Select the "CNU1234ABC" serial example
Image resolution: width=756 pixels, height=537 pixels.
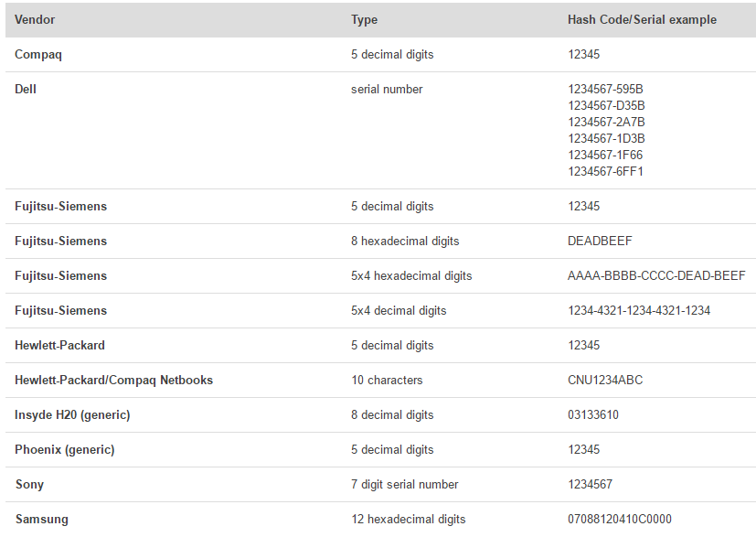(605, 381)
